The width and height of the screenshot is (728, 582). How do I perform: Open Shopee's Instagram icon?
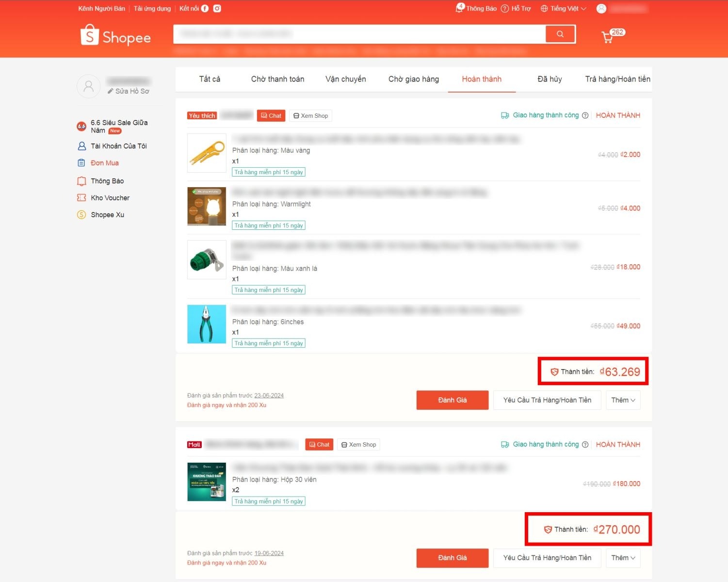[217, 8]
